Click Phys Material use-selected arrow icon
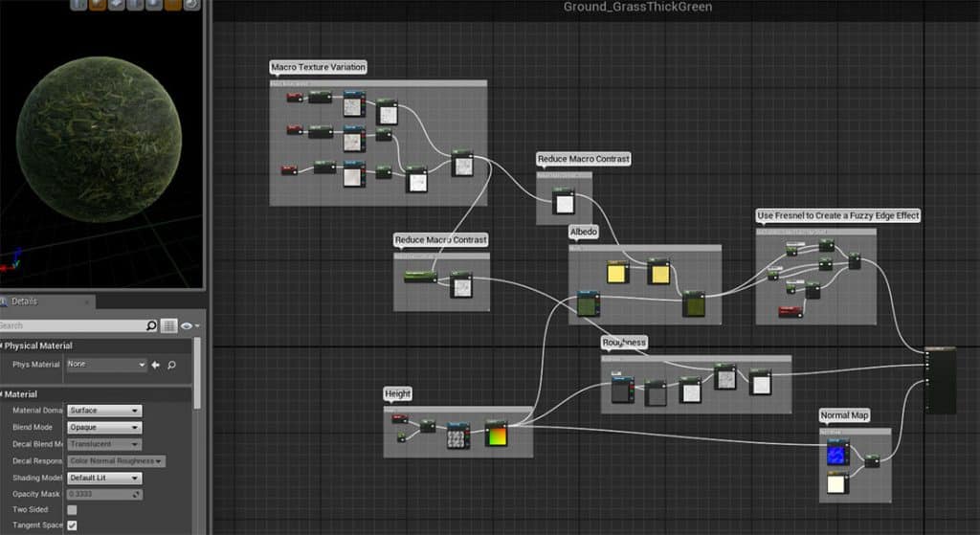Image resolution: width=980 pixels, height=535 pixels. click(x=156, y=365)
